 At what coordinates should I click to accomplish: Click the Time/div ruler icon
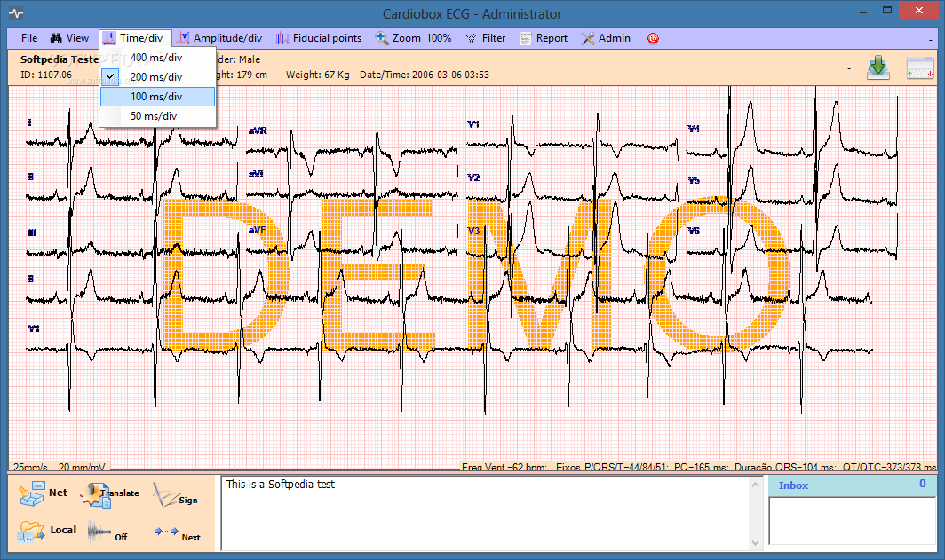[109, 38]
